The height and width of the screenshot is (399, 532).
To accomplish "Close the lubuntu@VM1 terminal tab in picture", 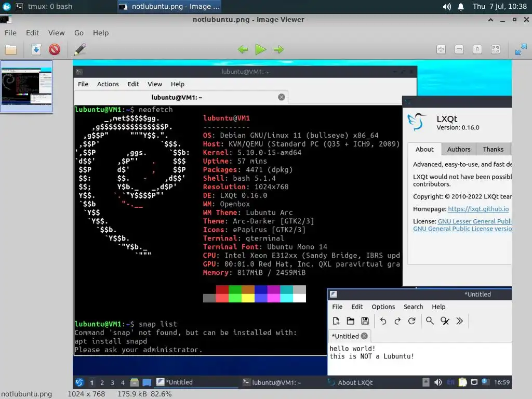I will point(281,97).
